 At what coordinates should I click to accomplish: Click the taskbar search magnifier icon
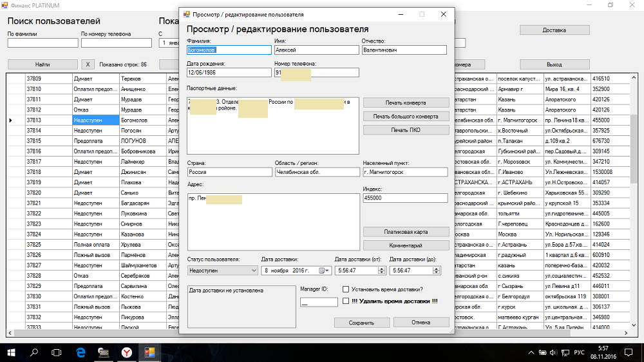(35, 352)
